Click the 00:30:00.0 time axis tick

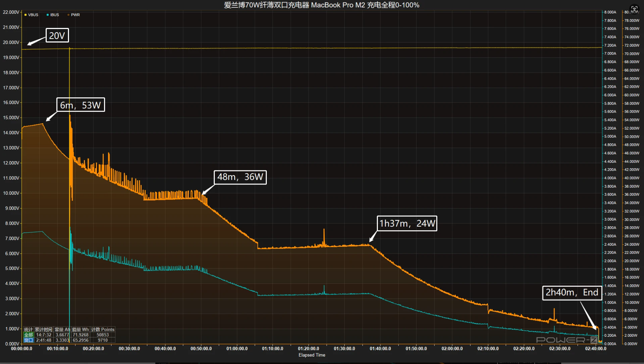pyautogui.click(x=129, y=348)
